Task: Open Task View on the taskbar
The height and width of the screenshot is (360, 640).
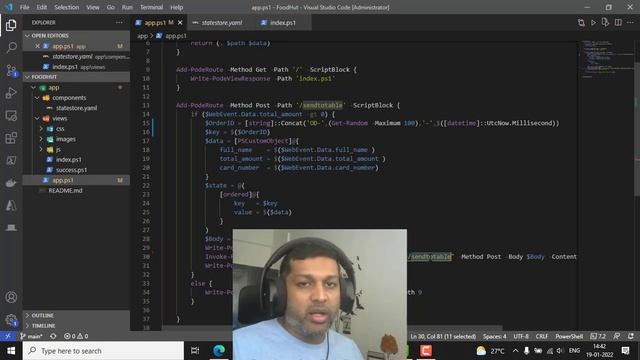Action: 195,351
